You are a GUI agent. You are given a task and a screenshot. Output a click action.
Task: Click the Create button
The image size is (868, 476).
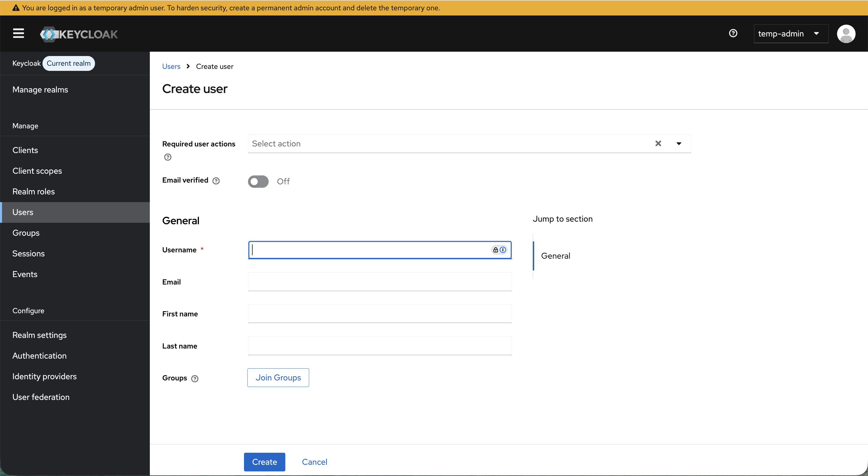(x=264, y=462)
